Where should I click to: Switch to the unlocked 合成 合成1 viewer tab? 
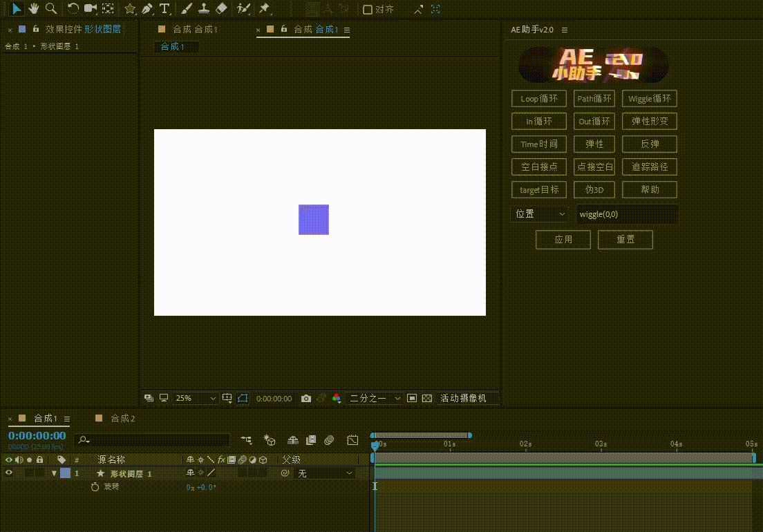click(x=195, y=29)
